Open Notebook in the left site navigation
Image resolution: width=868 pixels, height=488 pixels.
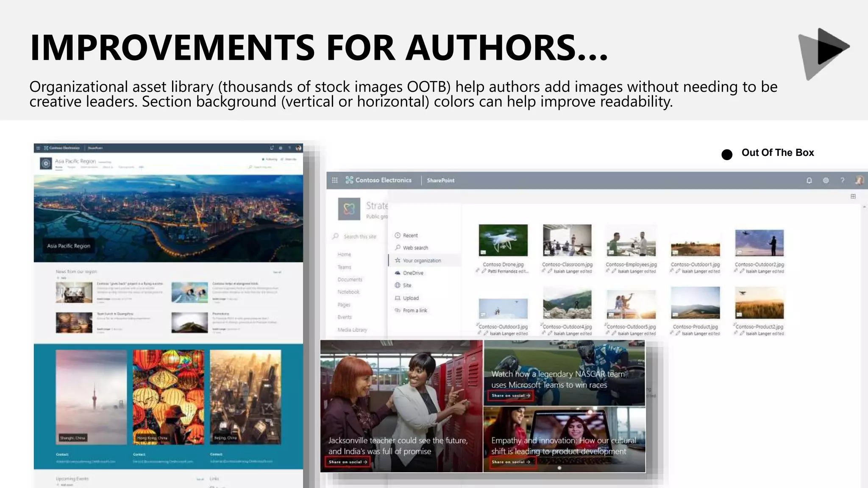[348, 292]
